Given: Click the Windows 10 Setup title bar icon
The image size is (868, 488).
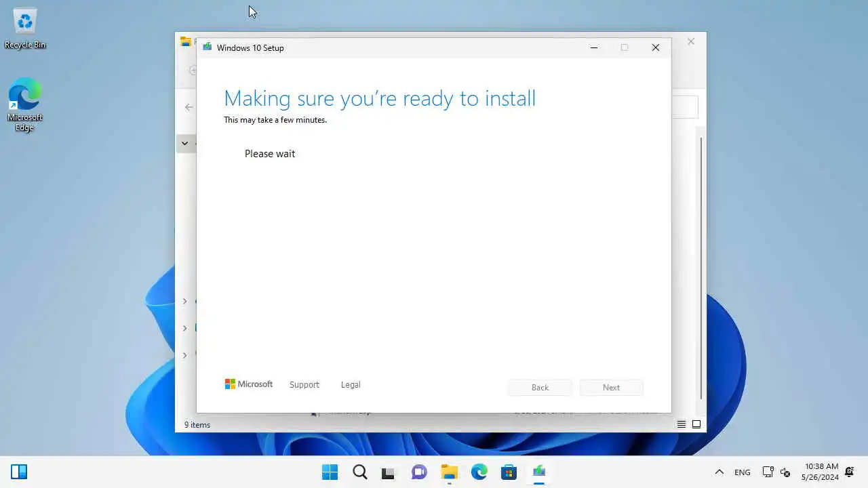Looking at the screenshot, I should coord(208,47).
